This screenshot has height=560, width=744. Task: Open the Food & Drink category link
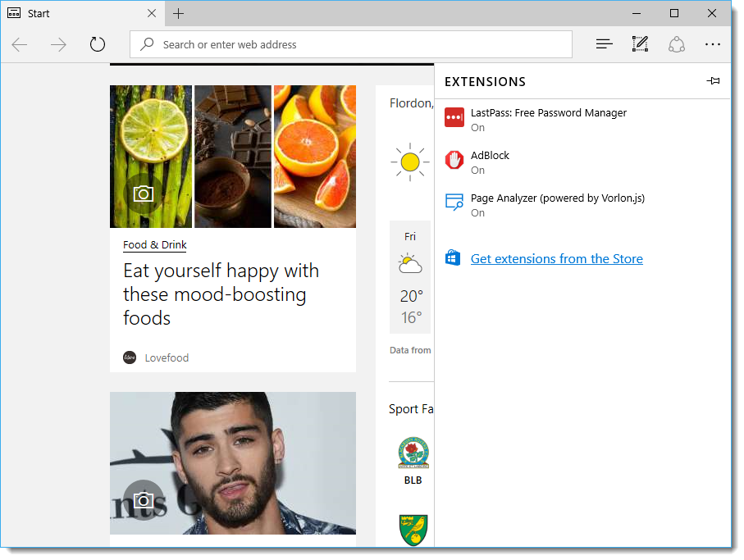[x=155, y=244]
